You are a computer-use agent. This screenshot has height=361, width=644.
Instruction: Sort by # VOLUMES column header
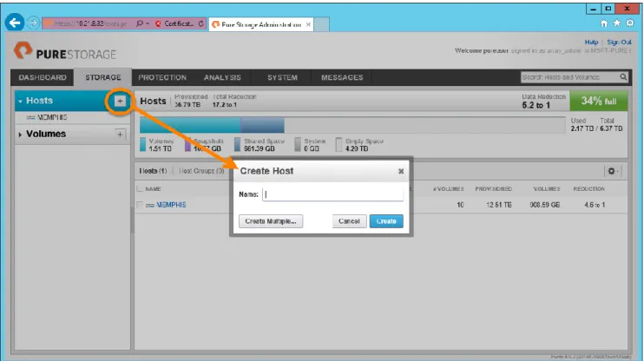coord(448,189)
